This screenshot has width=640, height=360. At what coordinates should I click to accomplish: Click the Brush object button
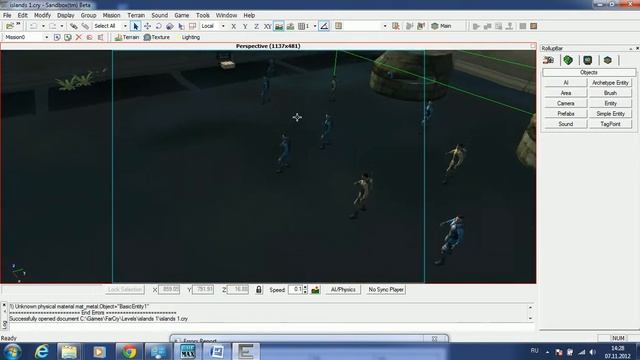[610, 93]
